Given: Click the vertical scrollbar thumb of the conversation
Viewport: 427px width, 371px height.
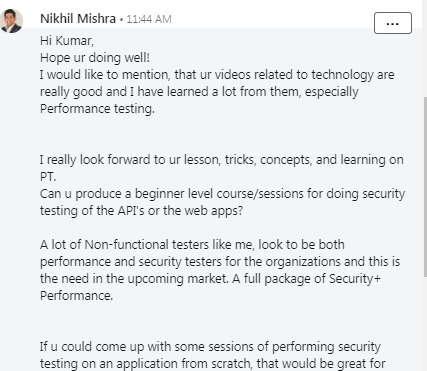Looking at the screenshot, I should pos(425,187).
